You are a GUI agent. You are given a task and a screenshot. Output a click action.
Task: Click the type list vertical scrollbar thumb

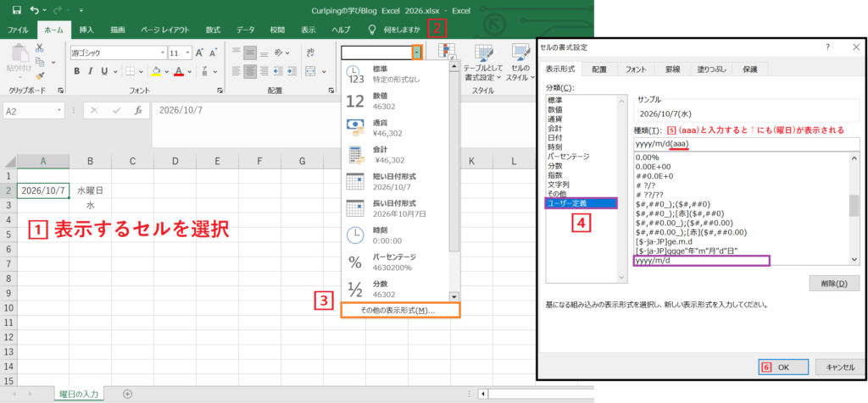coord(853,205)
